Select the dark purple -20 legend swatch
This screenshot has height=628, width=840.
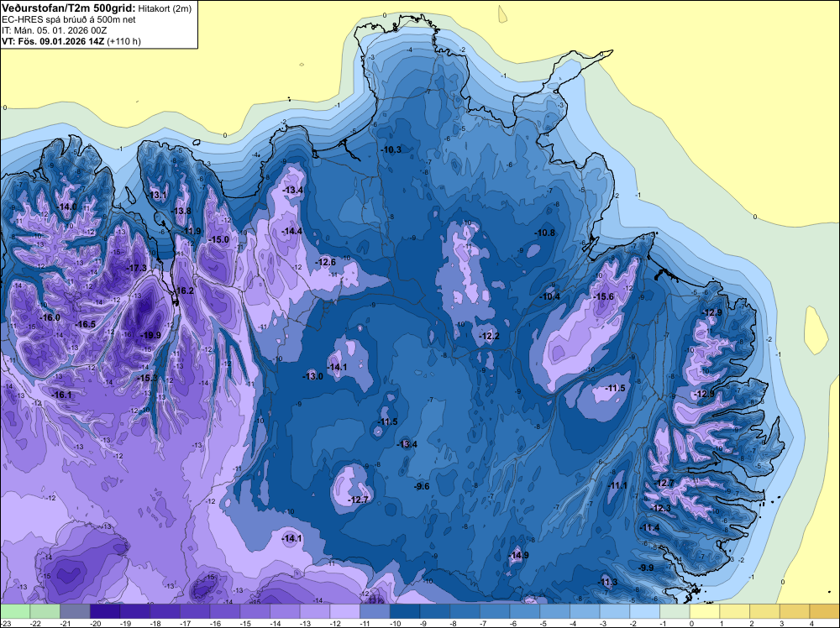(x=105, y=611)
